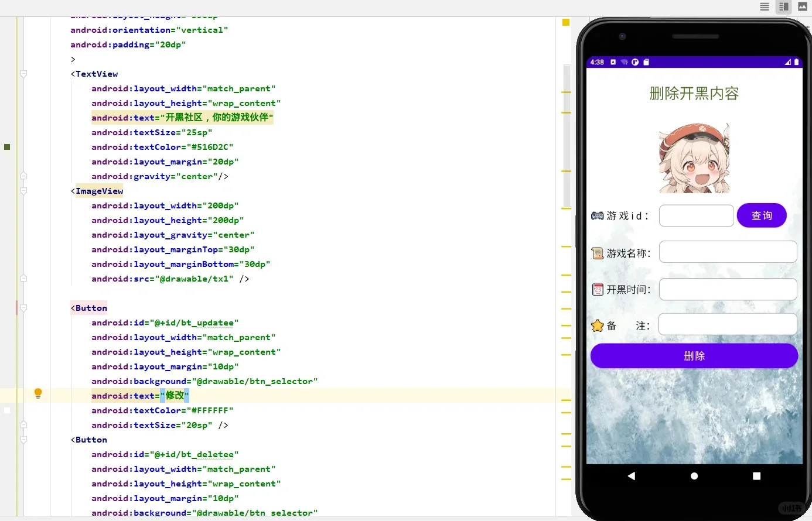This screenshot has height=521, width=812.
Task: Switch to Design view mode
Action: [x=803, y=6]
